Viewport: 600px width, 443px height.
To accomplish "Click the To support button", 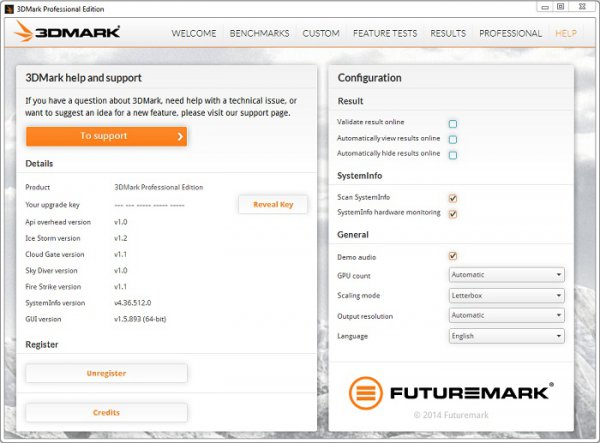I will tap(106, 136).
